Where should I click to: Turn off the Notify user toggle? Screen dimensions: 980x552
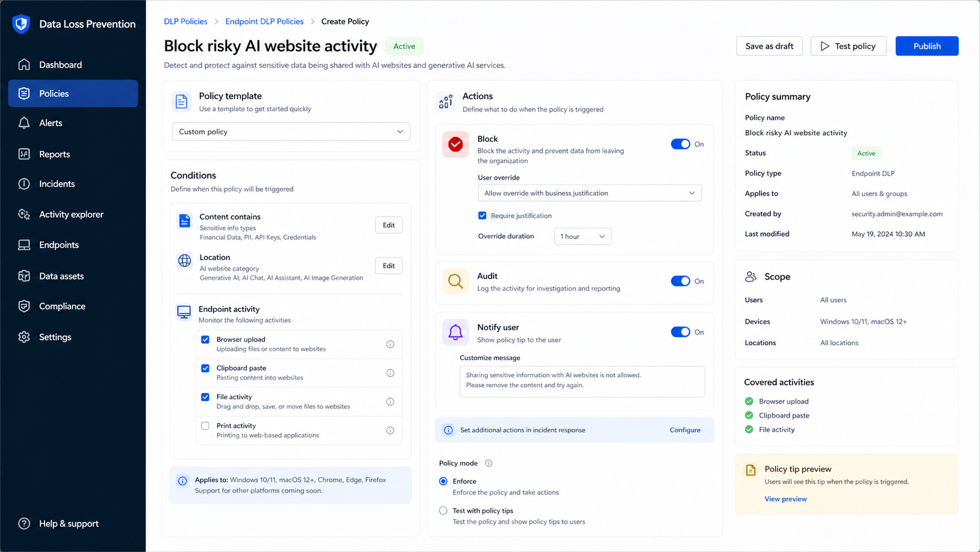click(680, 332)
